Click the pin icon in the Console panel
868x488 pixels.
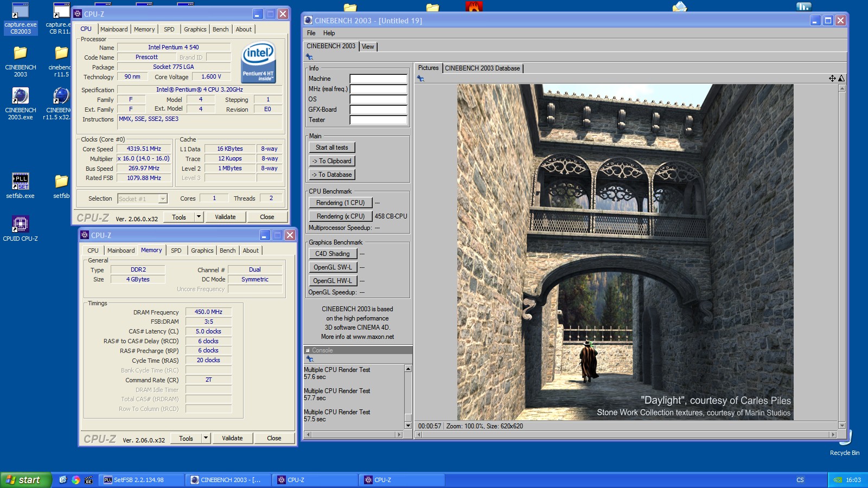click(310, 359)
